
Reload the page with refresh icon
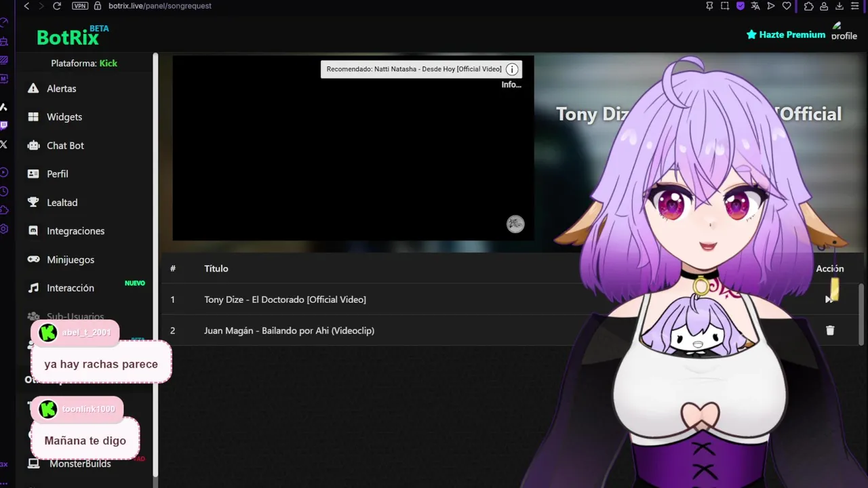tap(57, 6)
